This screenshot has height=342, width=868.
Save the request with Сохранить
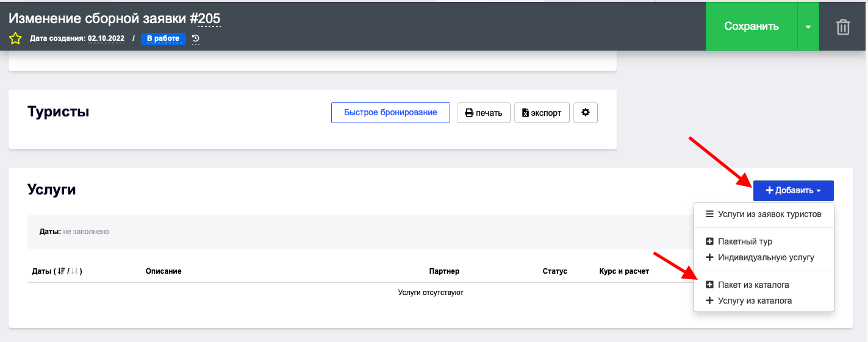click(751, 26)
